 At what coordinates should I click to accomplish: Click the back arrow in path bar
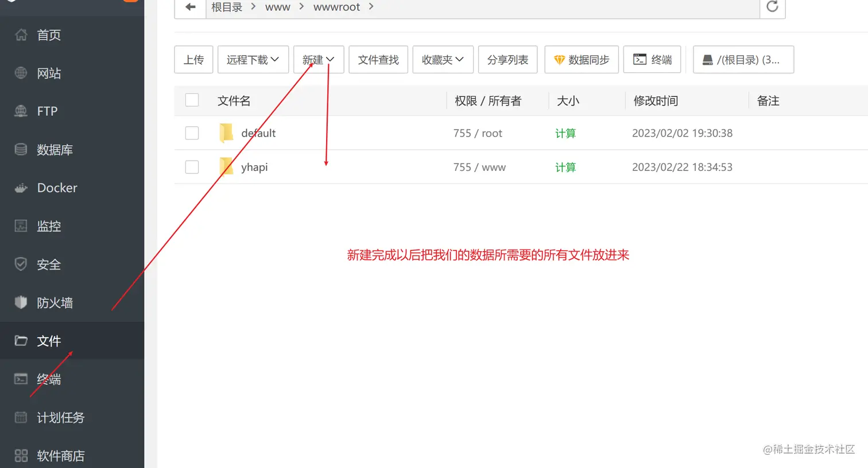(x=191, y=7)
